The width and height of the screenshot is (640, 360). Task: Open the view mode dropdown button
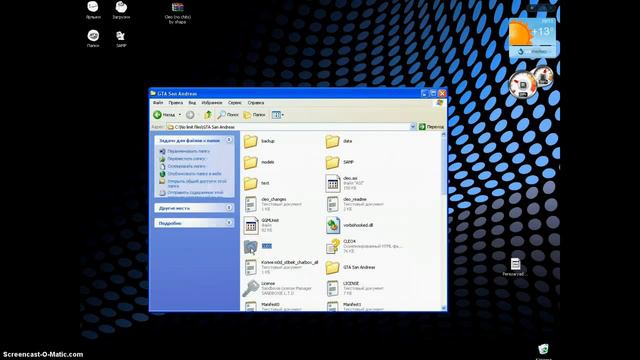click(278, 115)
